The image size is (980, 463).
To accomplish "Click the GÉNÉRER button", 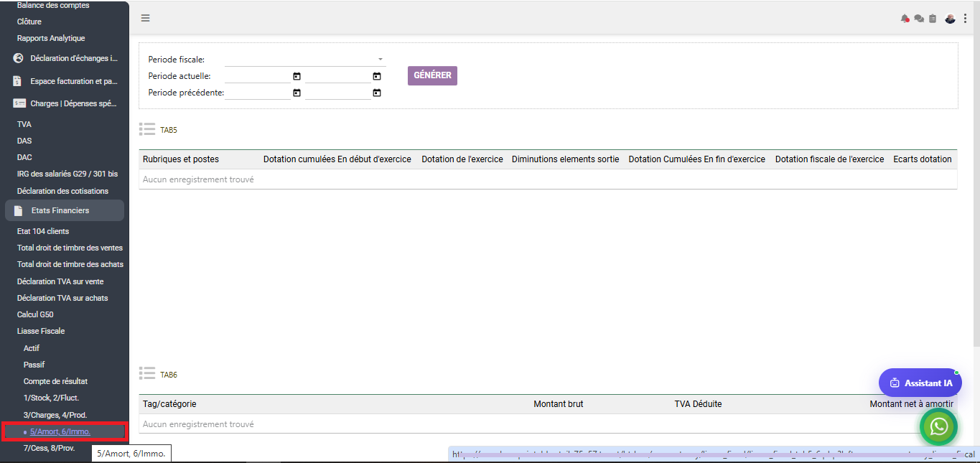I will coord(432,75).
